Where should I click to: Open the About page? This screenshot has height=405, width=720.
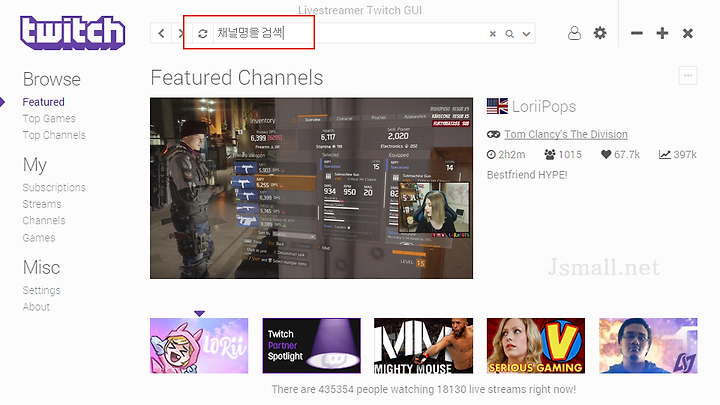point(36,307)
